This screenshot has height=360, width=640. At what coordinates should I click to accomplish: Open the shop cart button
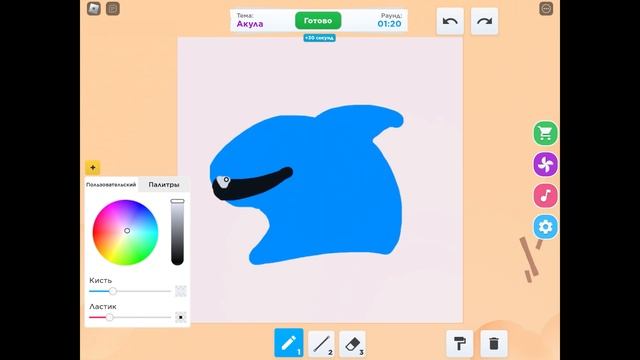(x=545, y=133)
